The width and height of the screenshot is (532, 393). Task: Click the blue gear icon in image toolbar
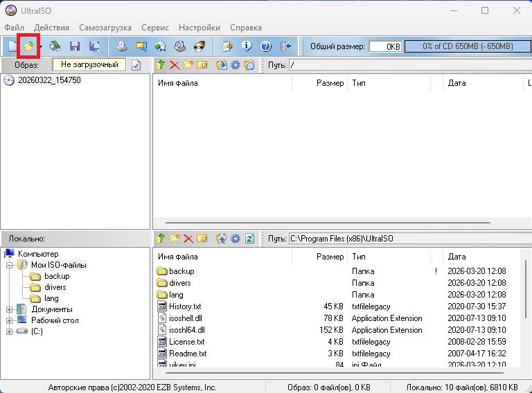coord(235,65)
